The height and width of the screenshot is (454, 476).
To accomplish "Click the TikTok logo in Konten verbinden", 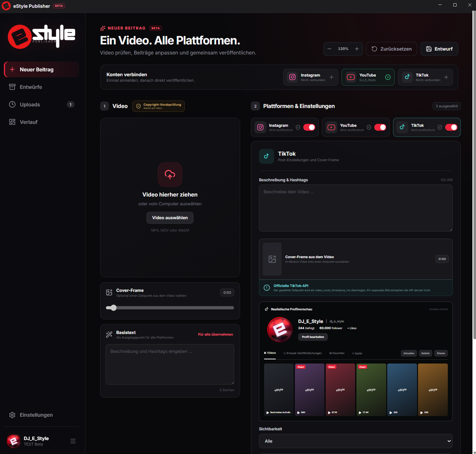I will [407, 77].
